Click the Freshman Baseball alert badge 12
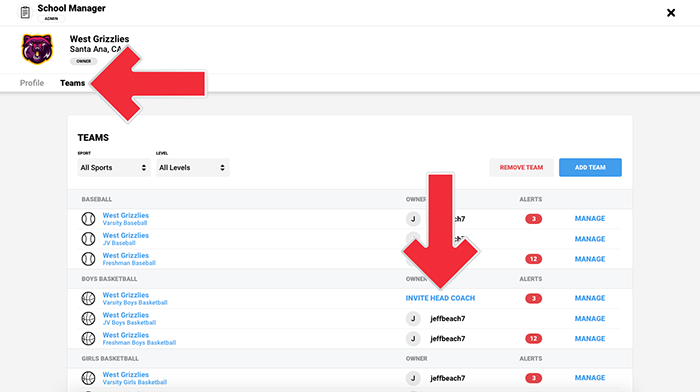This screenshot has width=700, height=392. (533, 259)
